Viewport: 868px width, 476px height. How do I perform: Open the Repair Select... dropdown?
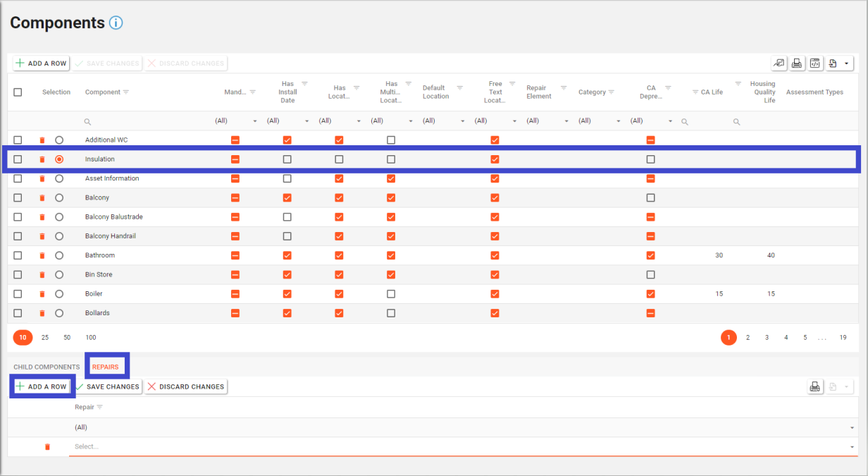tap(461, 446)
